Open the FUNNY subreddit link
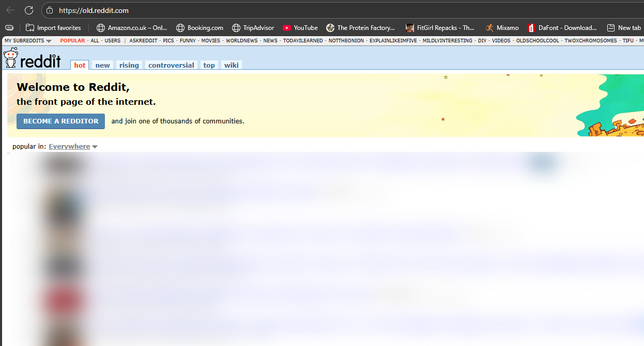Viewport: 644px width, 346px height. click(x=188, y=41)
